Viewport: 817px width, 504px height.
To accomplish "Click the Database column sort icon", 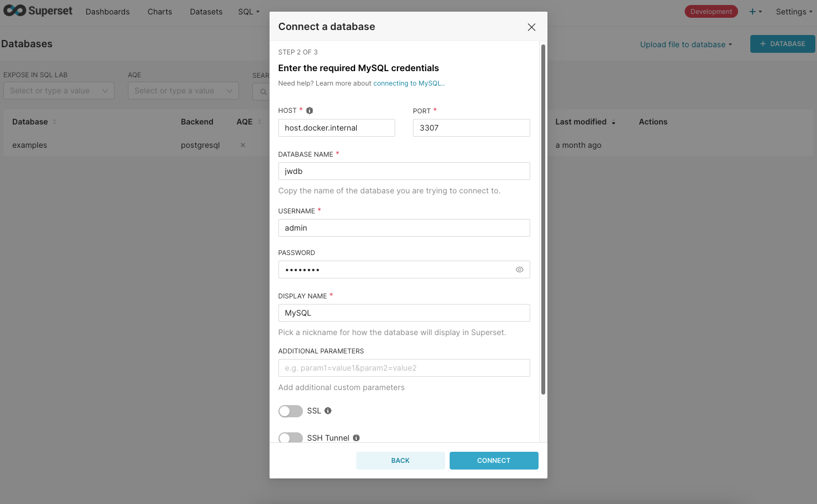I will [x=54, y=122].
